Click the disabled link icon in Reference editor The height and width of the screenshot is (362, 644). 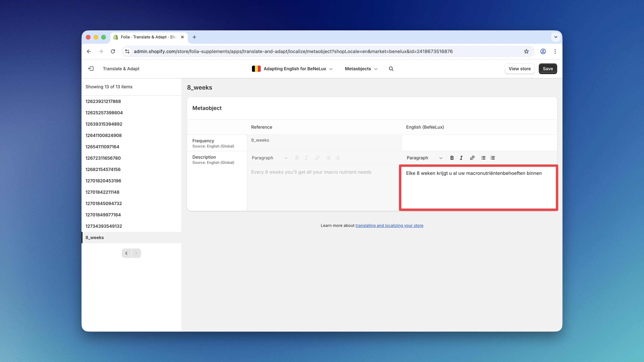(317, 158)
